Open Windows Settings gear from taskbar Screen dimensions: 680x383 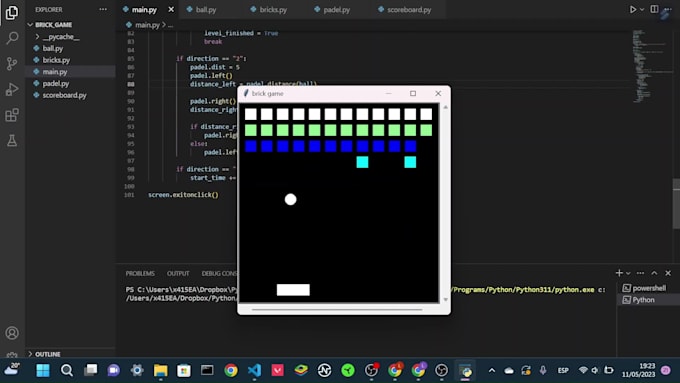(x=137, y=370)
